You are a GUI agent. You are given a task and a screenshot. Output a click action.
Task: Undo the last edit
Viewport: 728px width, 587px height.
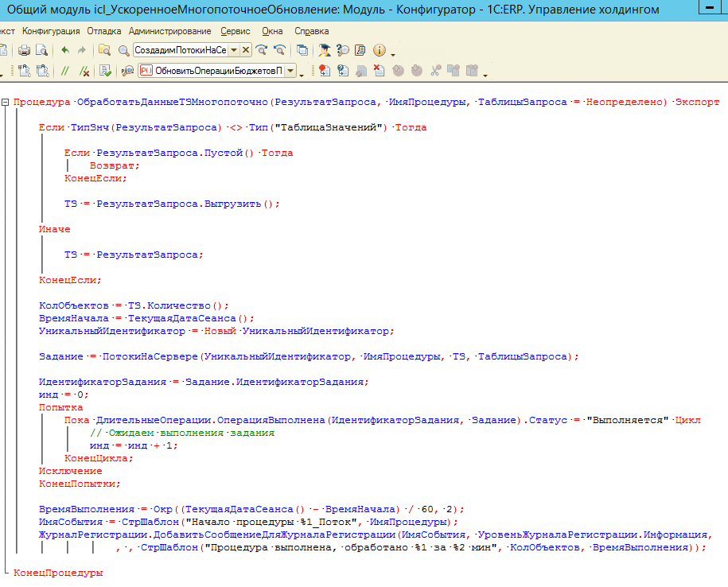click(x=65, y=50)
